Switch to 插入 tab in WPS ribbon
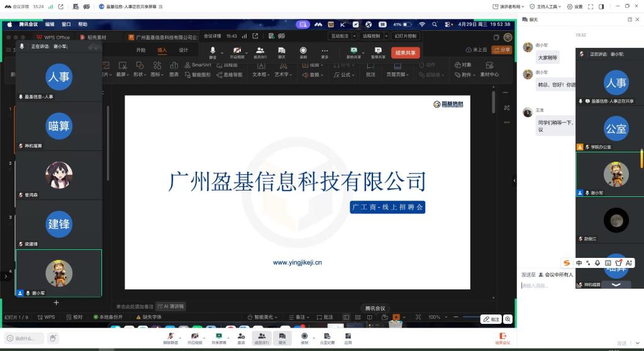The height and width of the screenshot is (351, 644). click(162, 50)
